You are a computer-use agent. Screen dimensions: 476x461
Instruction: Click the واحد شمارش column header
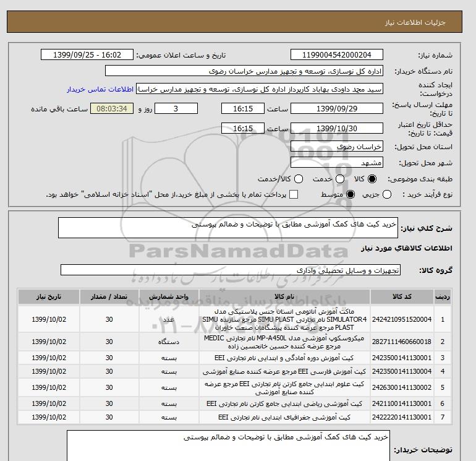point(169,297)
